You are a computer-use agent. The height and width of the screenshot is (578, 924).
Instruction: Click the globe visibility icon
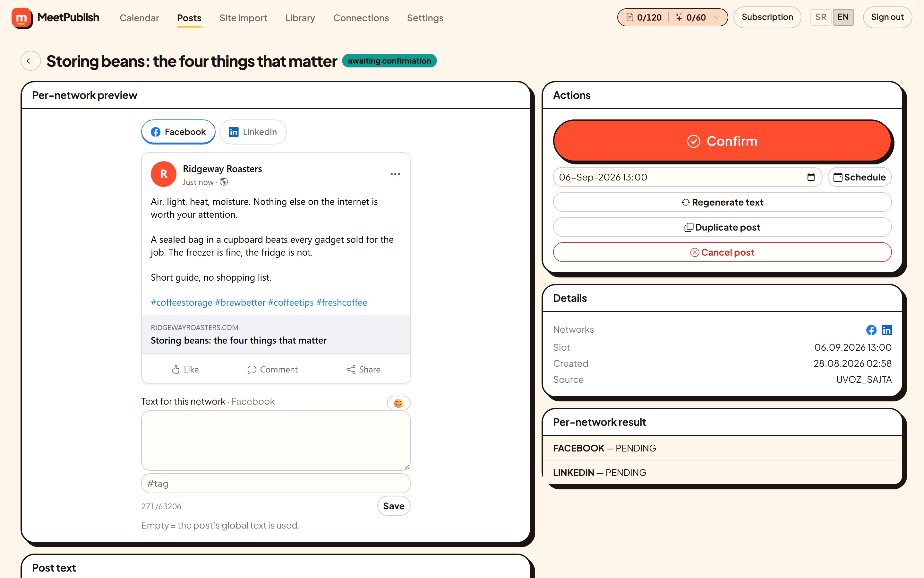click(224, 182)
